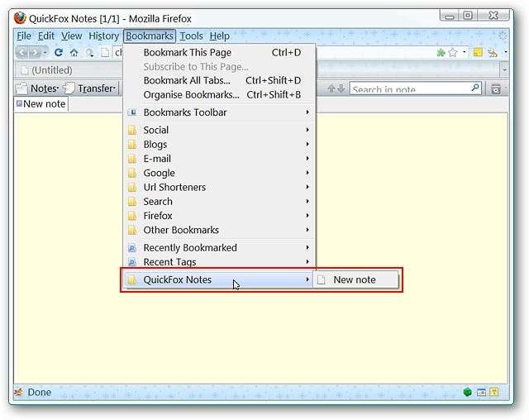The width and height of the screenshot is (529, 420).
Task: Open the Recently Bookmarked submenu
Action: click(218, 247)
